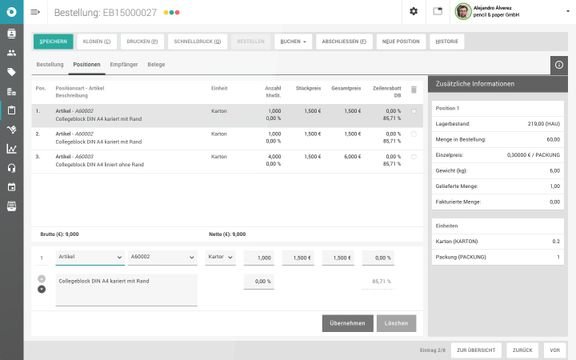The image size is (576, 360).
Task: Expand the Buchen dropdown button
Action: tap(293, 42)
